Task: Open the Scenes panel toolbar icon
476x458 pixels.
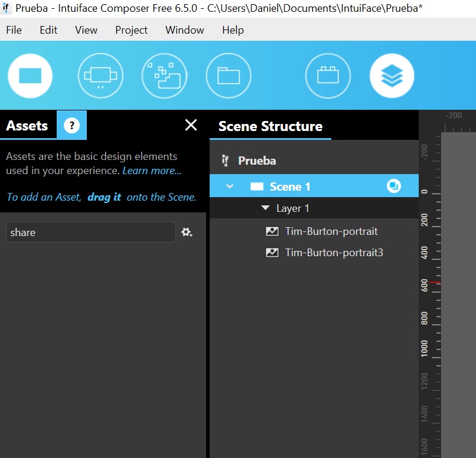Action: [30, 76]
